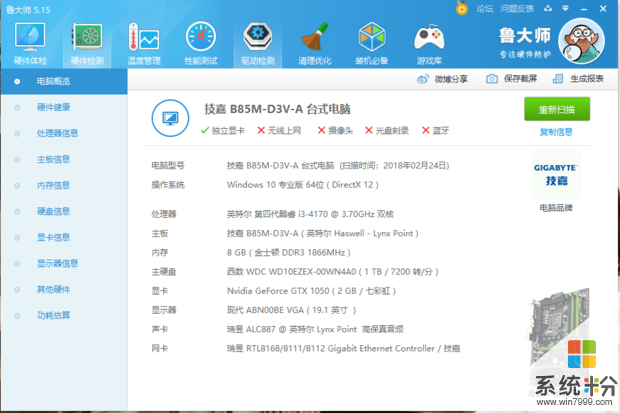Click the 蓝牙 bluetooth status
This screenshot has height=413, width=620.
[435, 131]
